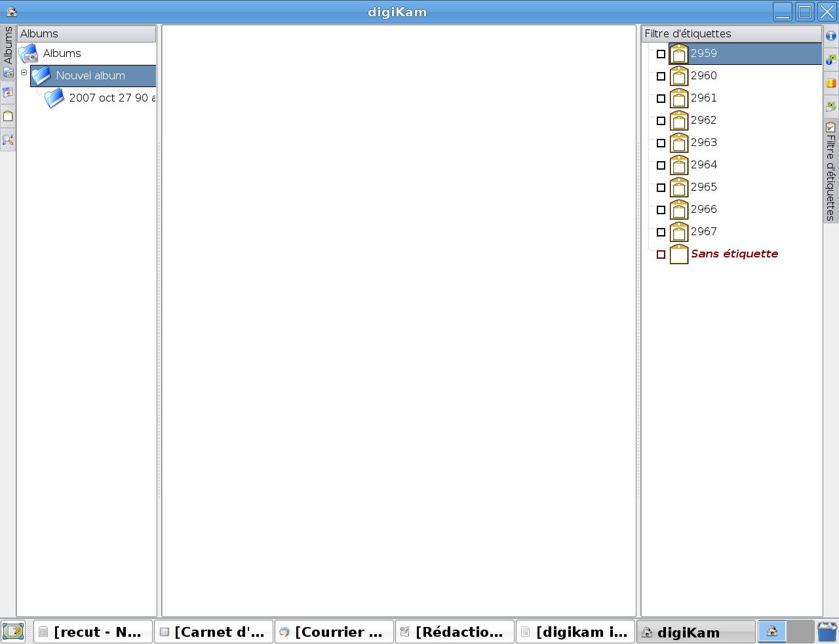Switch to the '[Courrier ...' taskbar window

[334, 632]
